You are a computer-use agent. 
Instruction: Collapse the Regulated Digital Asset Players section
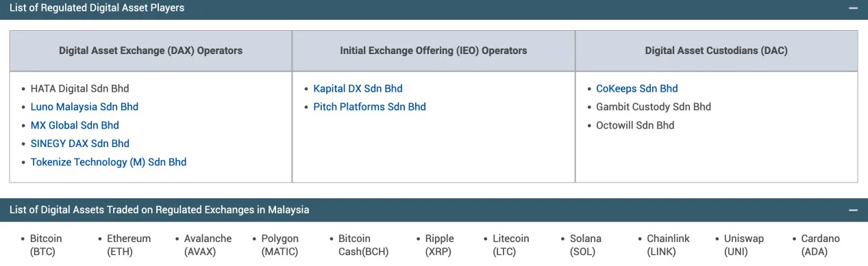click(x=853, y=8)
